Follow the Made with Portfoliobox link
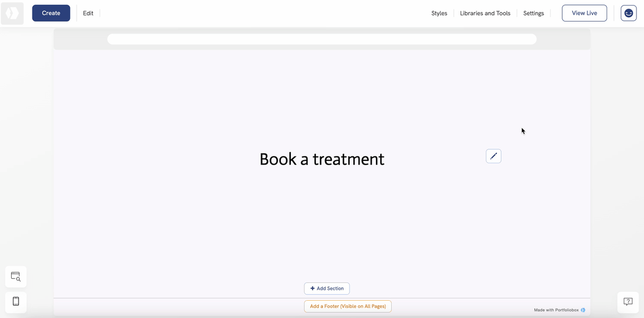 tap(556, 310)
